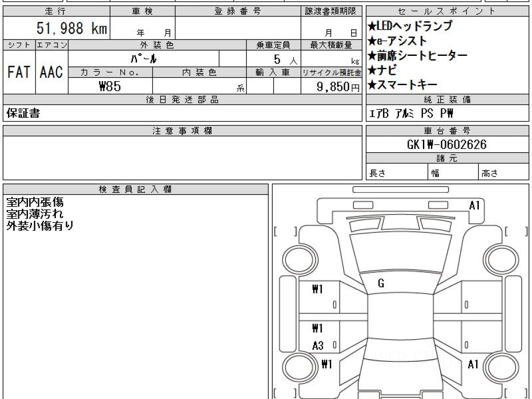This screenshot has height=399, width=532.
Task: Select the 登録番号 header
Action: coord(238,12)
